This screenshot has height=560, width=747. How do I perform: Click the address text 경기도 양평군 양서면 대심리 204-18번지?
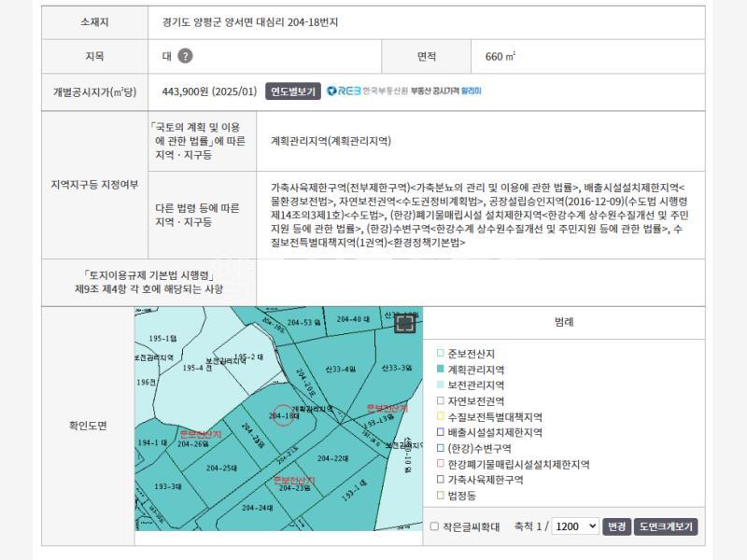coord(250,22)
